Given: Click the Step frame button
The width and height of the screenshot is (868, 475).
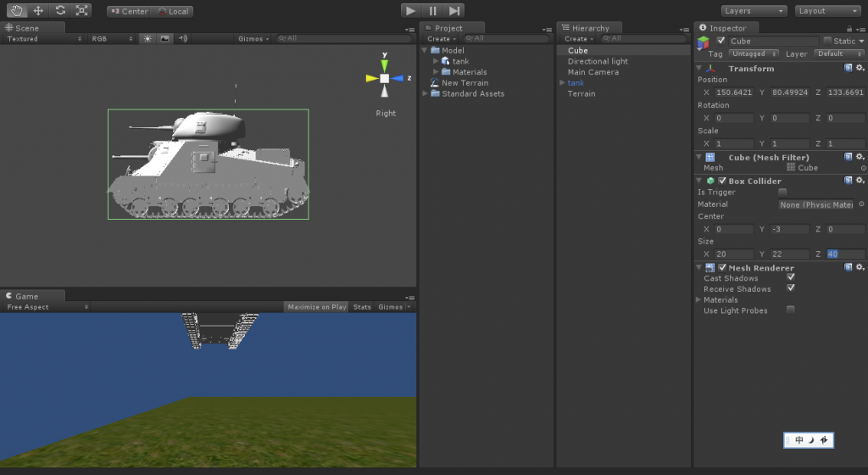Looking at the screenshot, I should (x=454, y=10).
